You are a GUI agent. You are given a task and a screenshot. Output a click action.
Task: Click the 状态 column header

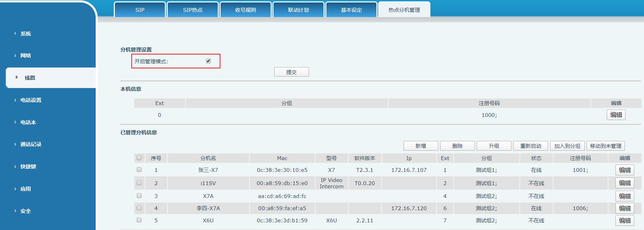pos(536,158)
